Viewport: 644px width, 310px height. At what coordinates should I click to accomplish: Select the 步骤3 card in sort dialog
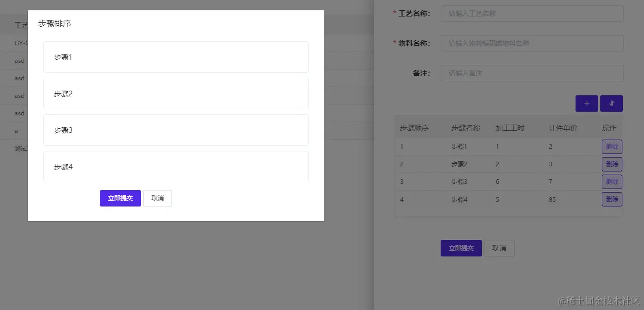176,130
